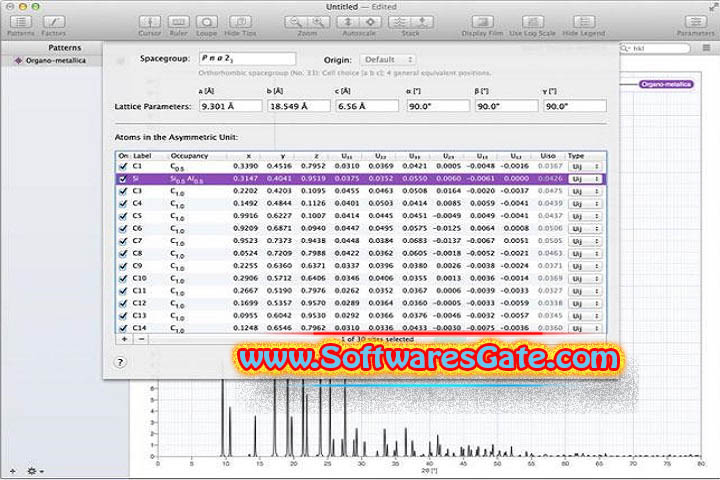Uncheck the On box for atom Si

point(123,179)
